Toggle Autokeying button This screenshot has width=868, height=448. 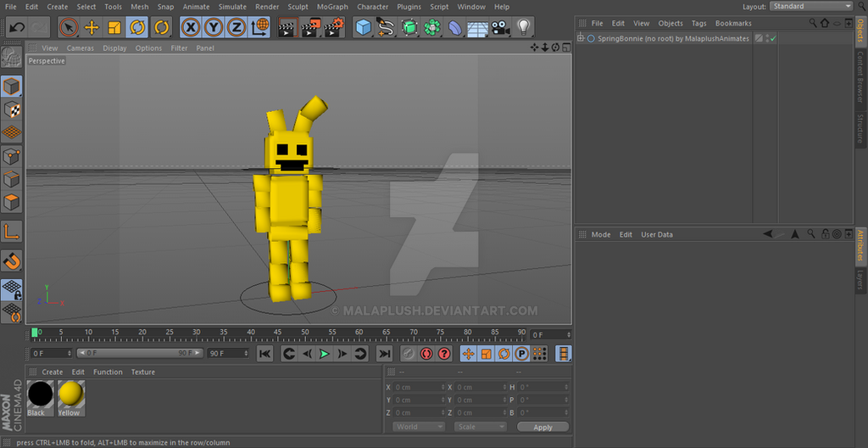coord(426,353)
